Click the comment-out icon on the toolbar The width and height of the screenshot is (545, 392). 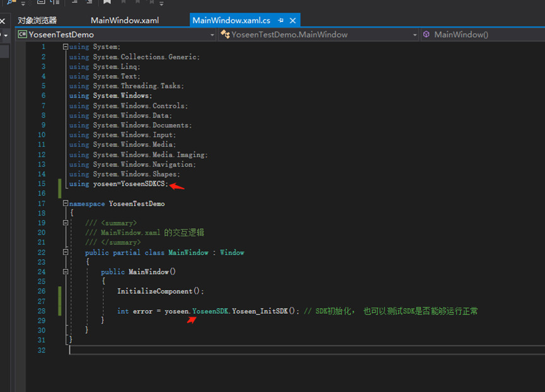click(42, 4)
